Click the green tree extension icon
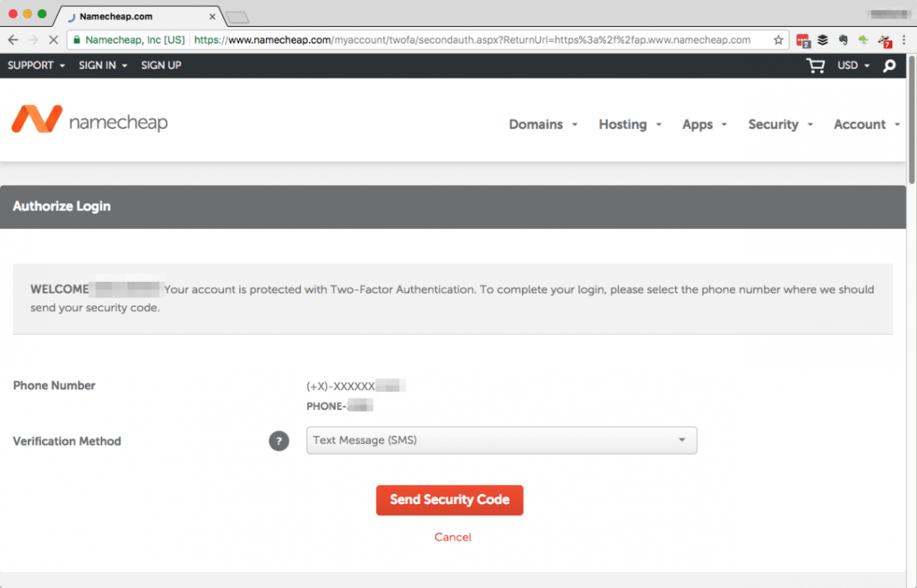 coord(862,39)
